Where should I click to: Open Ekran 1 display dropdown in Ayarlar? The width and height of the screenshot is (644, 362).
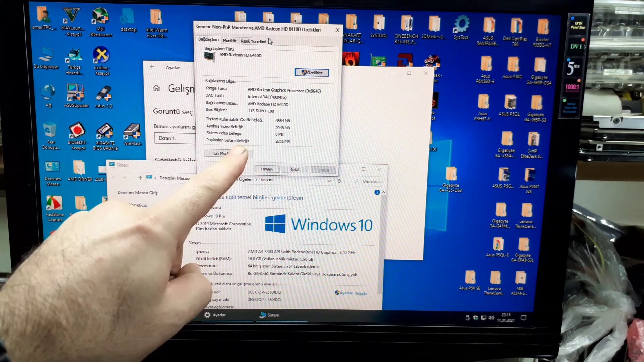pyautogui.click(x=175, y=138)
